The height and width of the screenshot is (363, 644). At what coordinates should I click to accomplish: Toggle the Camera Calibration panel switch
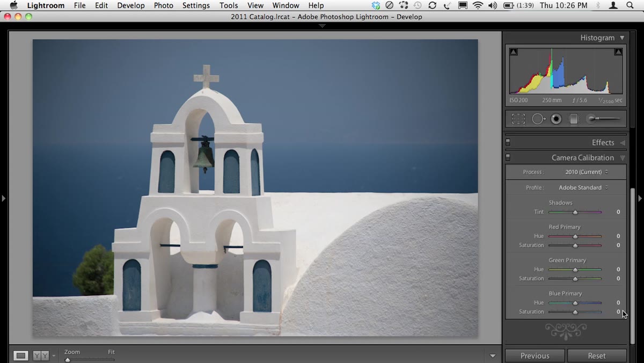(508, 157)
